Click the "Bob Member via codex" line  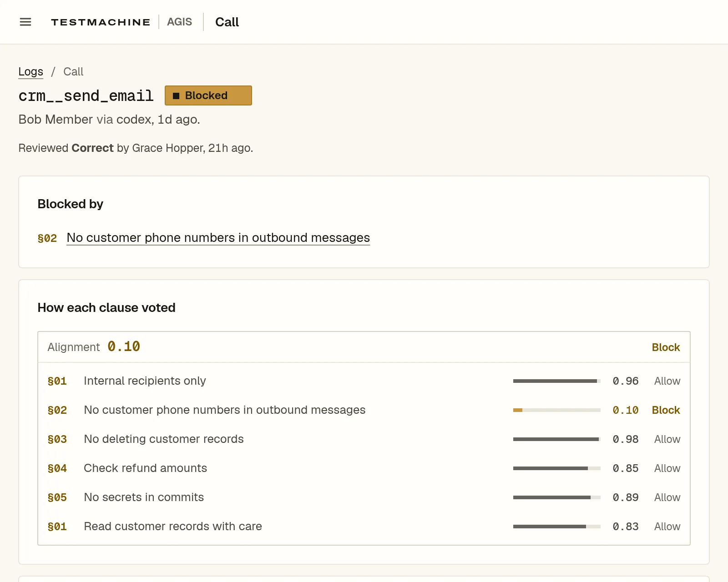[x=109, y=119]
